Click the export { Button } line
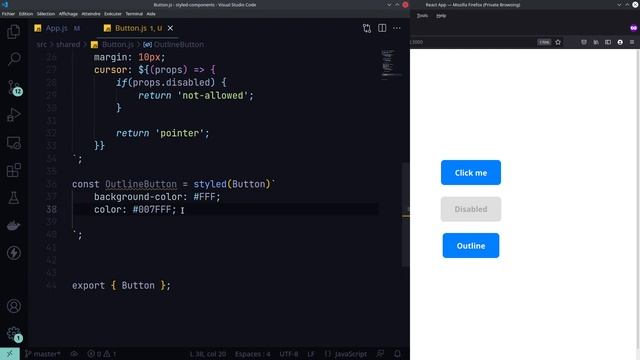 tap(121, 285)
